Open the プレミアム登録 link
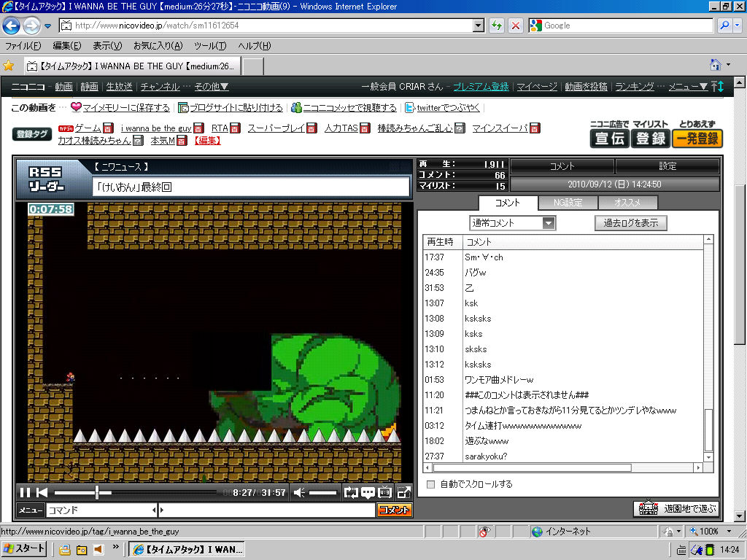Screen dimensions: 747x560 point(481,87)
